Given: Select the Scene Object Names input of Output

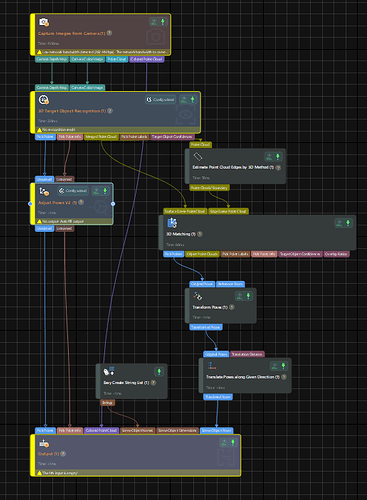Looking at the screenshot, I should 137,430.
